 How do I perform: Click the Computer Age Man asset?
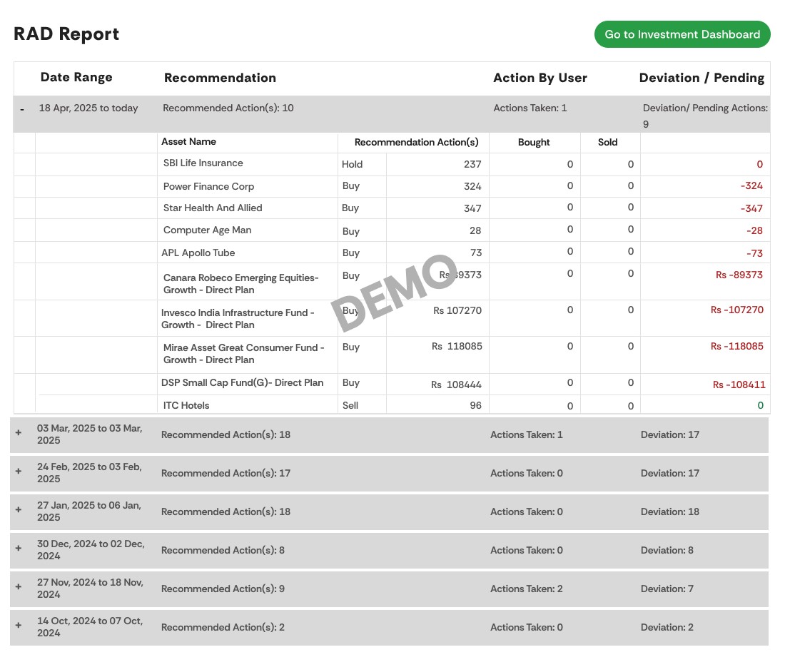(x=207, y=230)
